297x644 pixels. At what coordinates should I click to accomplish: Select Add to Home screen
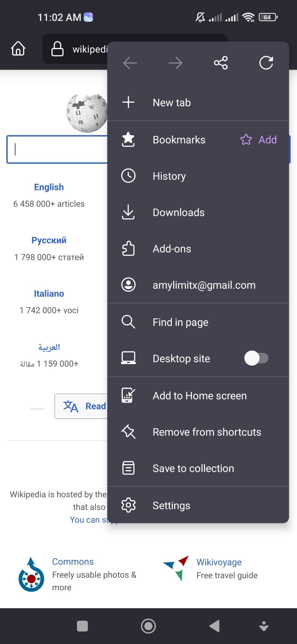click(198, 396)
